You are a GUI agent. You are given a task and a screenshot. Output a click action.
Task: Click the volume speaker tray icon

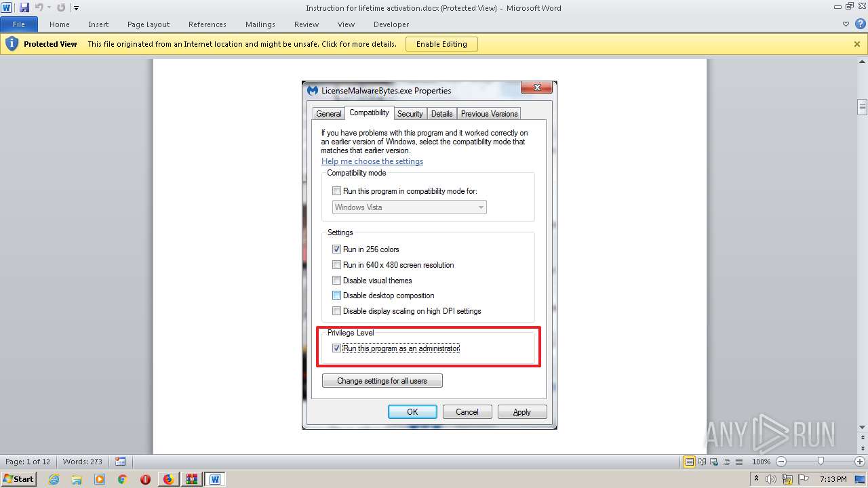(772, 479)
